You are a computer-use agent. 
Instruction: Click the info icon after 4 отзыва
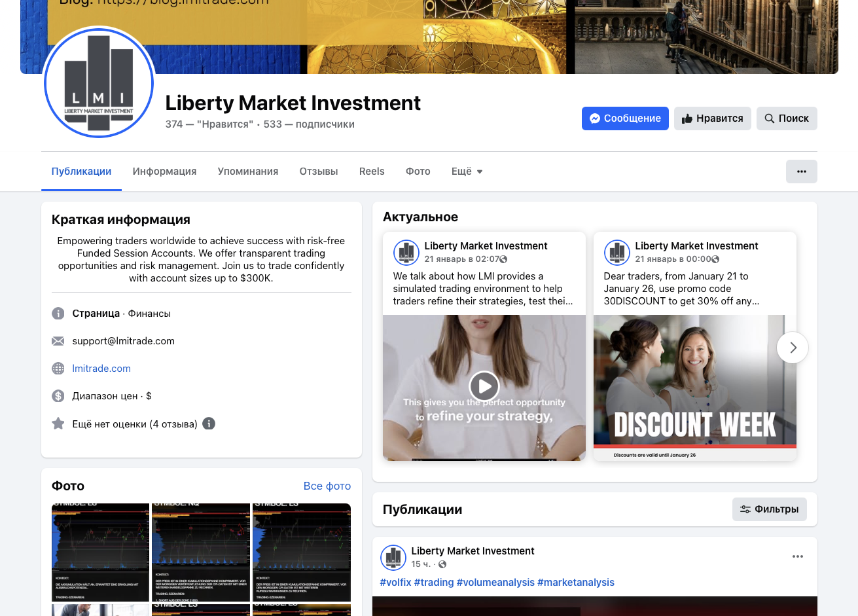[209, 424]
